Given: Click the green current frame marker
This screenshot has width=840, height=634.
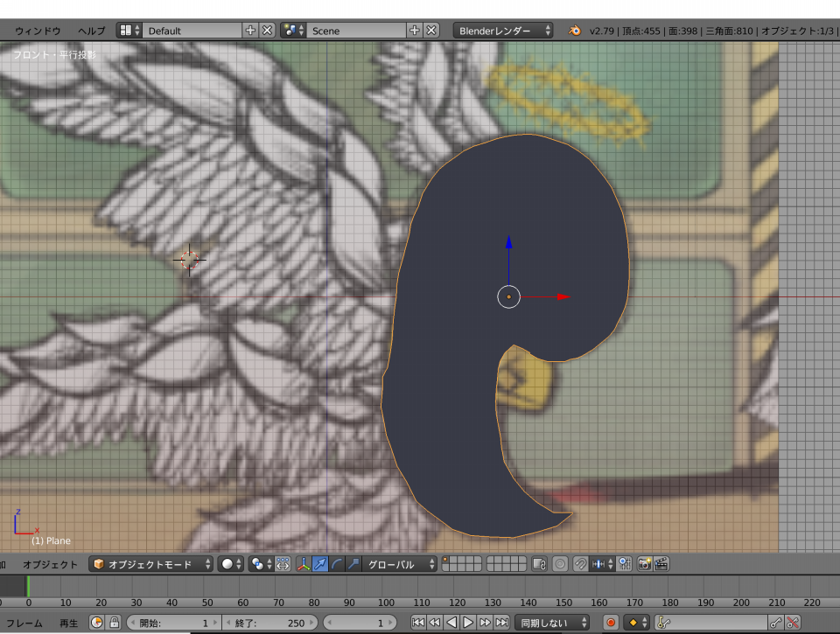Looking at the screenshot, I should tap(28, 587).
